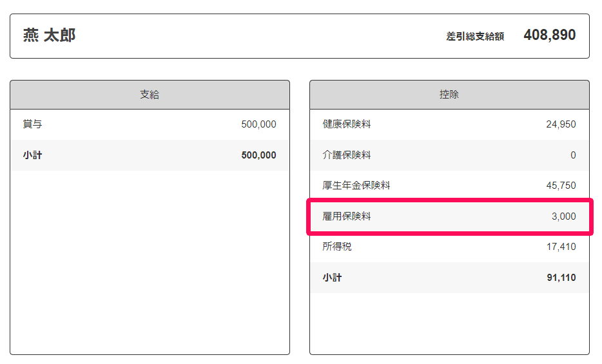This screenshot has height=364, width=602.
Task: Click the 支給 subtotal value 500,000
Action: [x=258, y=155]
